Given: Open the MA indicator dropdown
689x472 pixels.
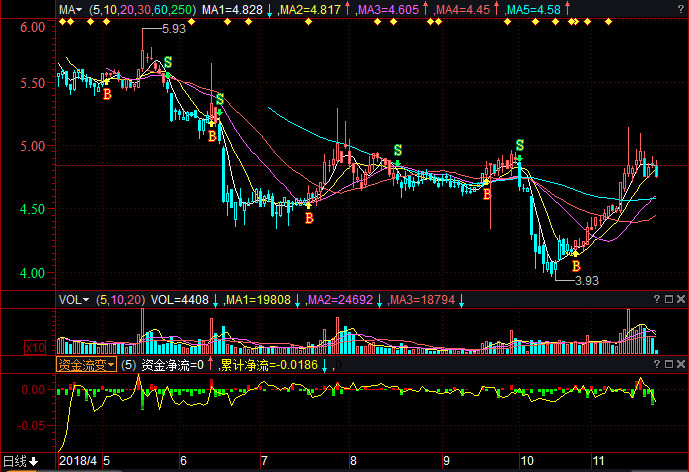Looking at the screenshot, I should [x=69, y=8].
